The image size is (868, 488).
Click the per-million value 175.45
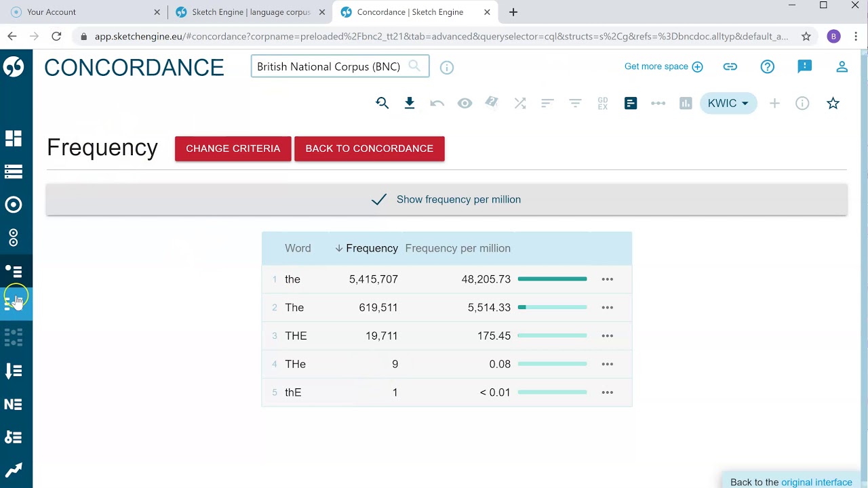point(494,336)
